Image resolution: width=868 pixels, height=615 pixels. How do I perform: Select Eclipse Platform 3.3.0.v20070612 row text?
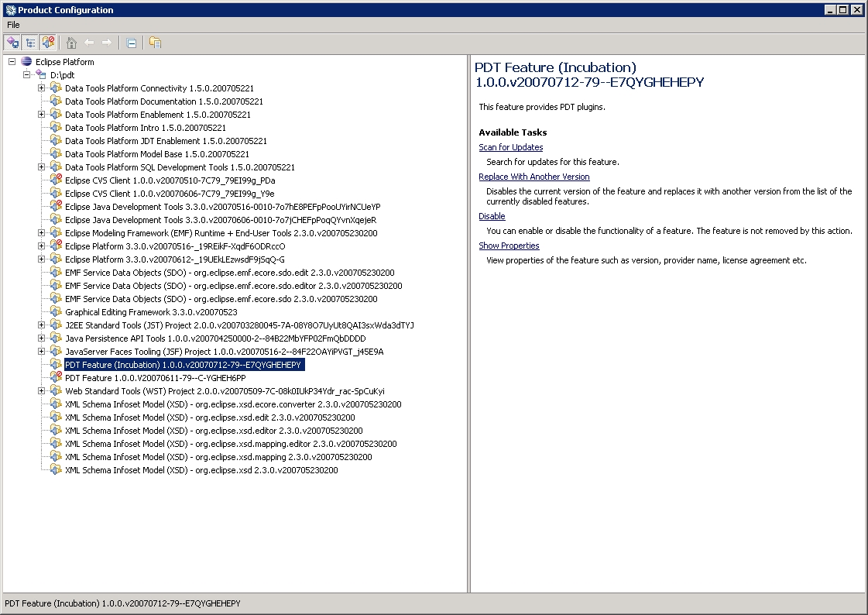[175, 259]
